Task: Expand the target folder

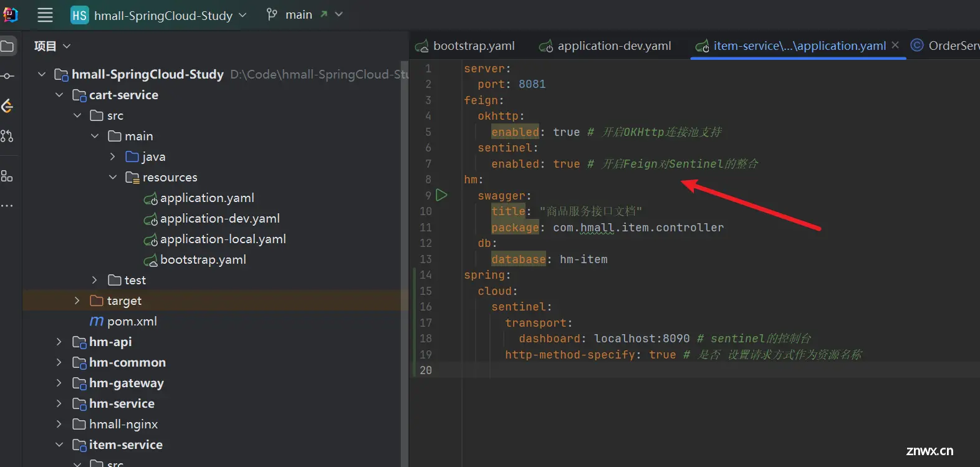Action: pyautogui.click(x=77, y=301)
